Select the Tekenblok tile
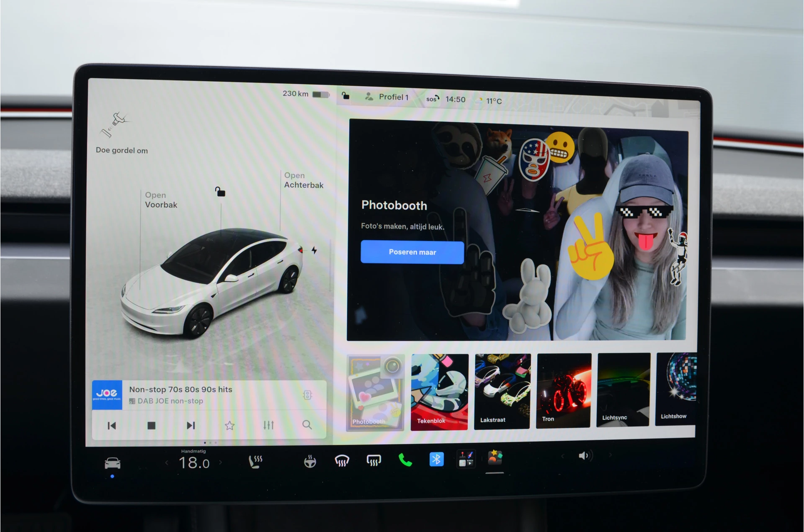 (x=439, y=392)
